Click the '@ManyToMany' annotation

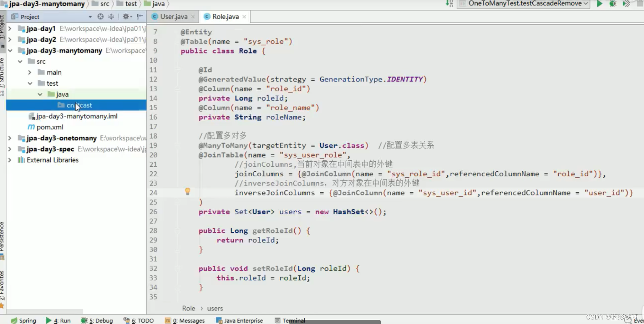(223, 145)
